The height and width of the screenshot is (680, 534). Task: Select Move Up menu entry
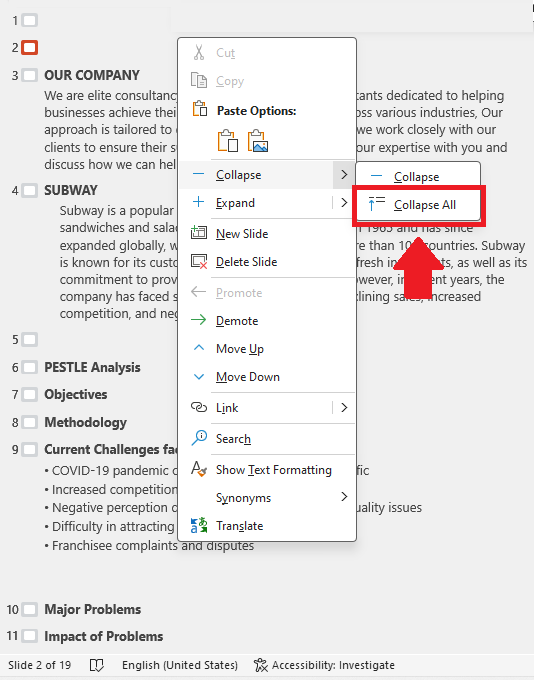point(267,348)
